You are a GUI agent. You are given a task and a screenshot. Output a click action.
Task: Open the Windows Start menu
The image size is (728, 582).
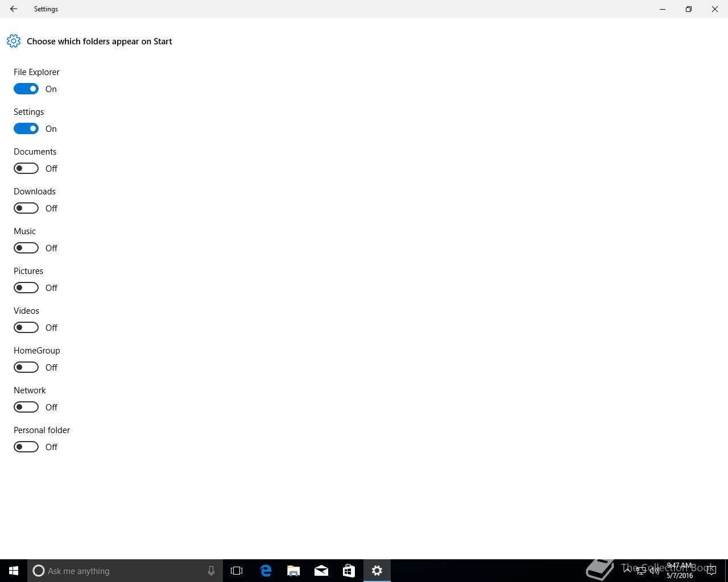[x=14, y=571]
